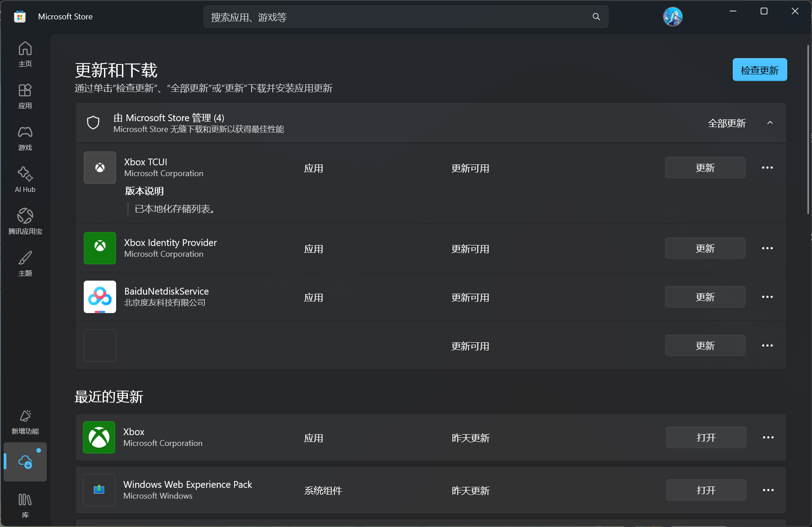Open more options for Xbox Identity Provider
Viewport: 812px width, 527px height.
pos(767,248)
